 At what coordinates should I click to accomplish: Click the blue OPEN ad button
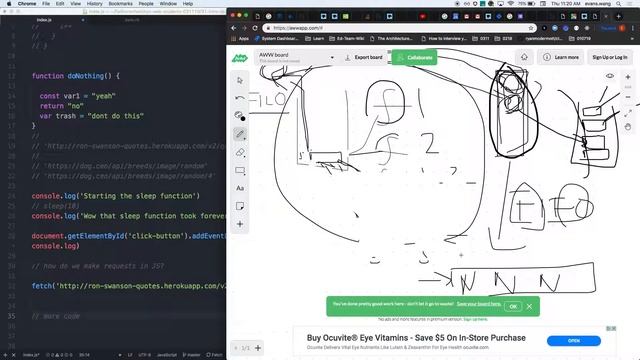pyautogui.click(x=574, y=340)
